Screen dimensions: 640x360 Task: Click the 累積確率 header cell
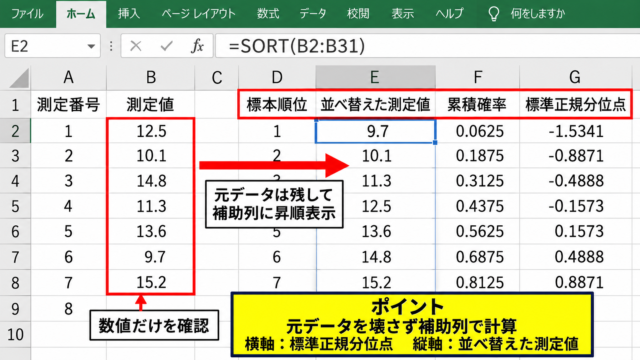click(478, 105)
